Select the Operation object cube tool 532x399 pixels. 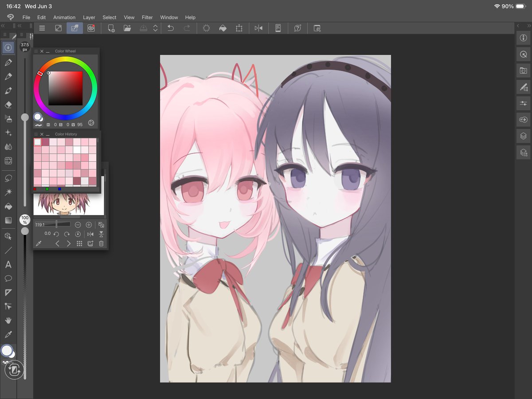pyautogui.click(x=8, y=236)
